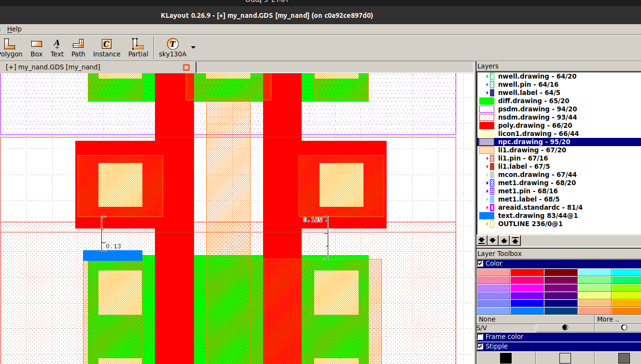Click the 0.165 ruler measurement label
The width and height of the screenshot is (641, 364).
point(312,220)
